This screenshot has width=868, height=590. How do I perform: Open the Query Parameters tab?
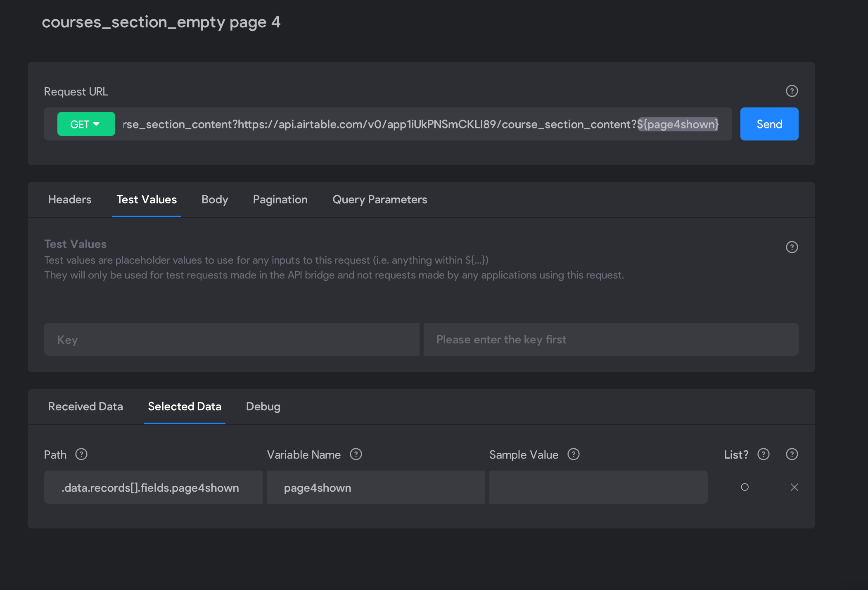(380, 200)
